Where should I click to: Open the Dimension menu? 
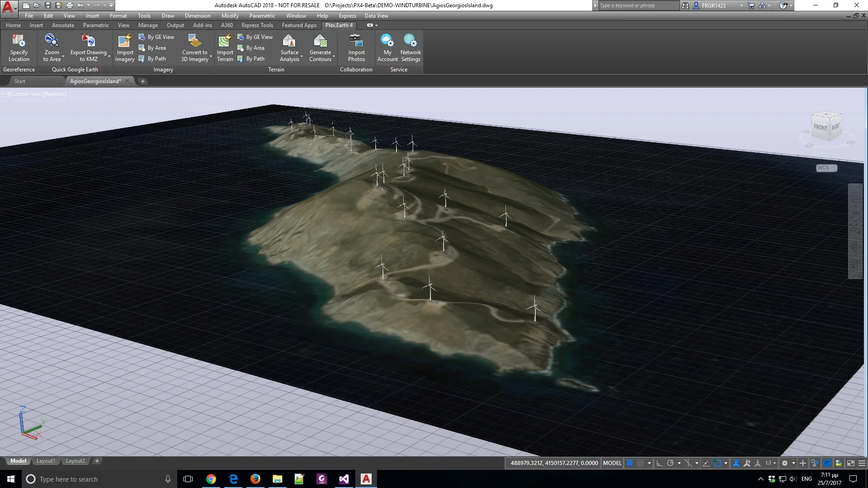pos(198,16)
